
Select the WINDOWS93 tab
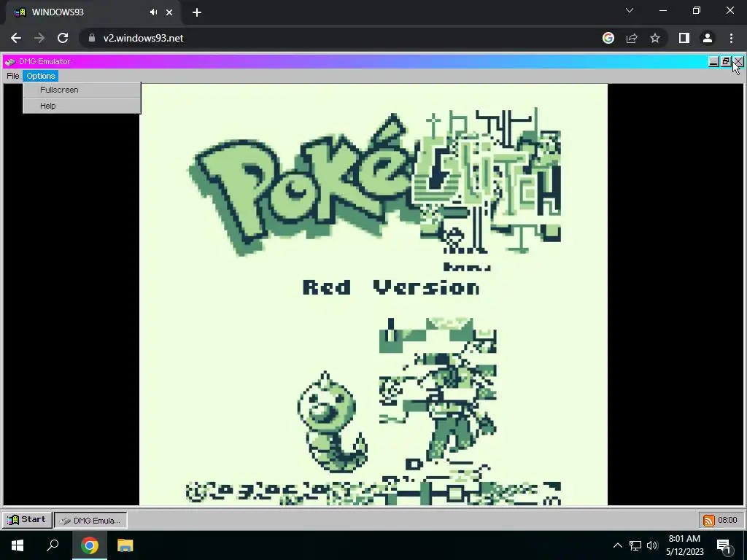point(93,12)
